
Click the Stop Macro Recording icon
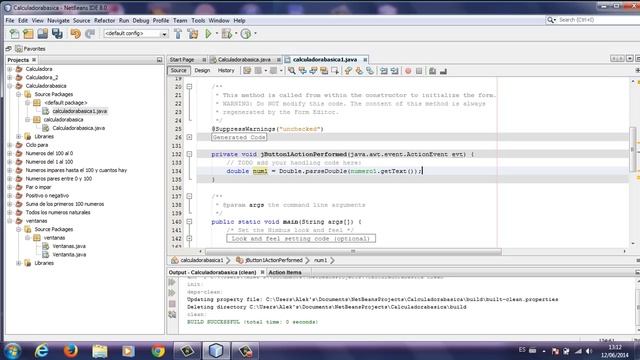419,71
